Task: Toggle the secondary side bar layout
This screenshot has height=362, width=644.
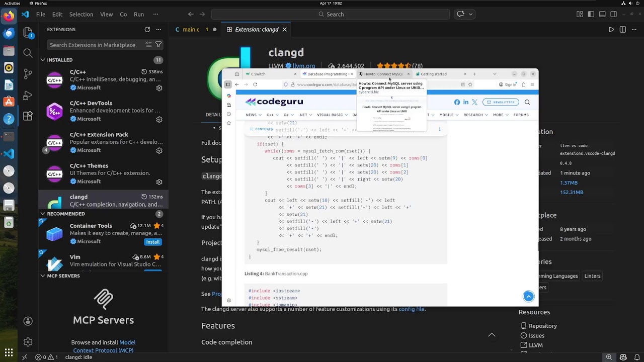Action: pos(613,14)
